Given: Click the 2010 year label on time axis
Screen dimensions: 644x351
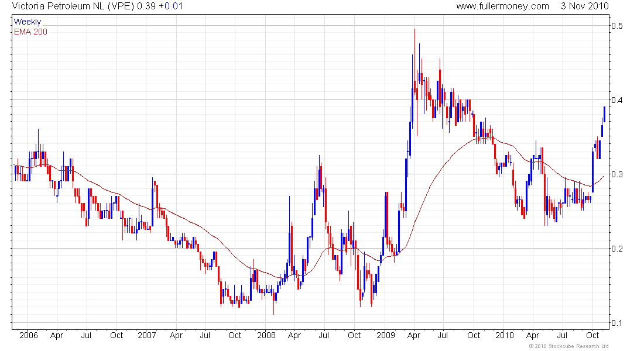Looking at the screenshot, I should coord(504,335).
